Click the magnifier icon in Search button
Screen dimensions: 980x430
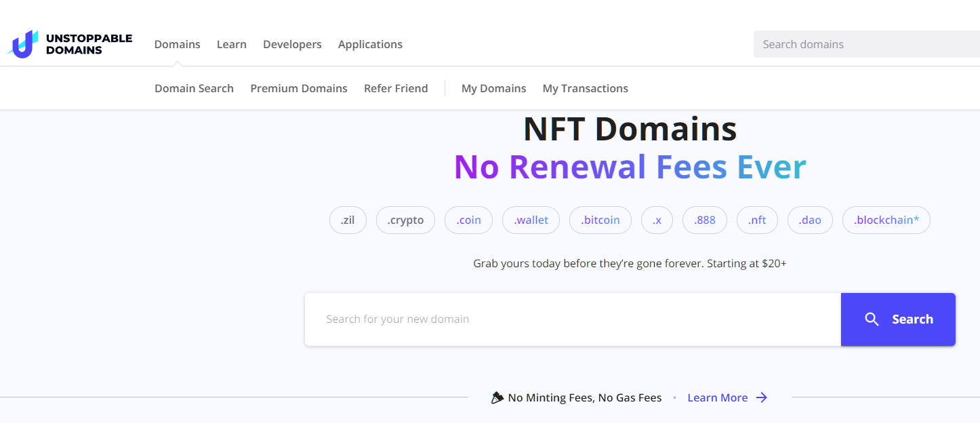tap(872, 319)
